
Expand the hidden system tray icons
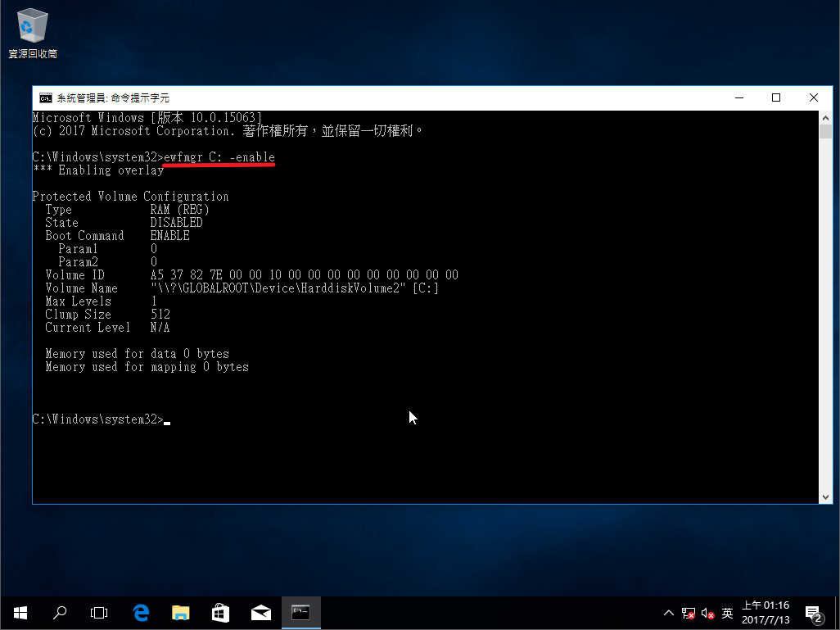click(668, 613)
